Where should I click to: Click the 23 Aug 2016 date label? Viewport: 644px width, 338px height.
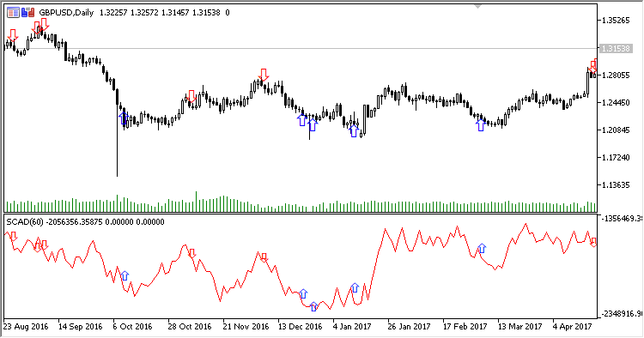pos(26,327)
